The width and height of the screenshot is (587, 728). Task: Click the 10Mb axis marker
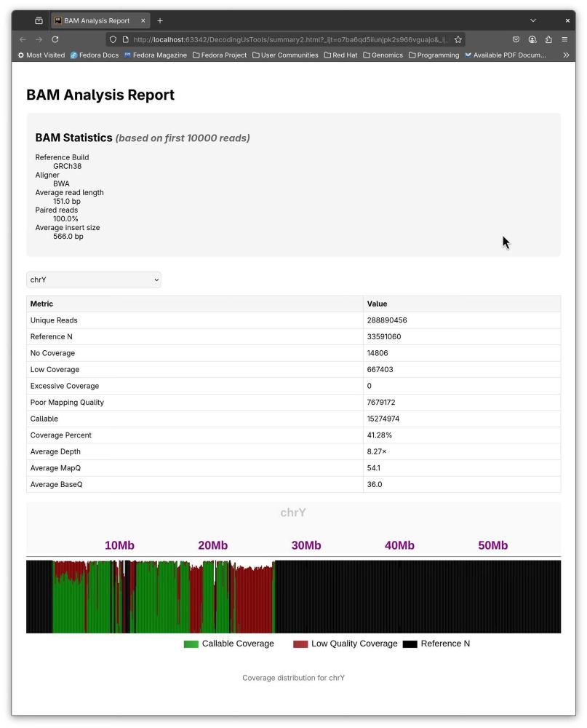119,545
